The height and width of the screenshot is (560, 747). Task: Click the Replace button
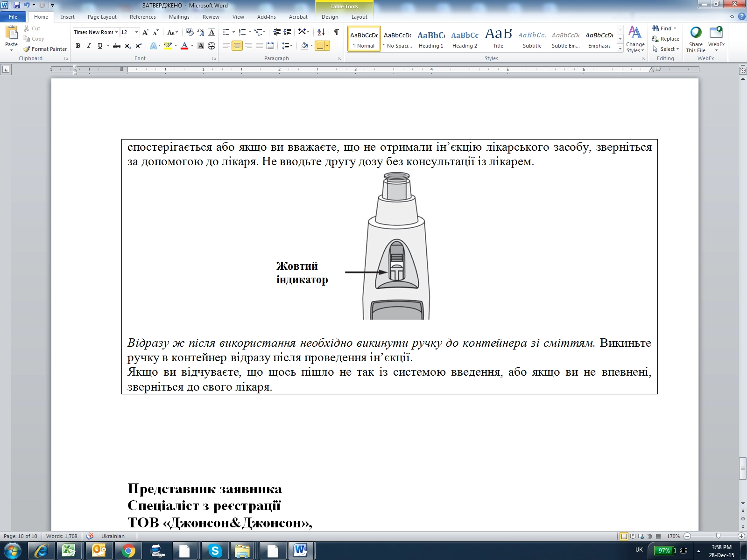(666, 39)
